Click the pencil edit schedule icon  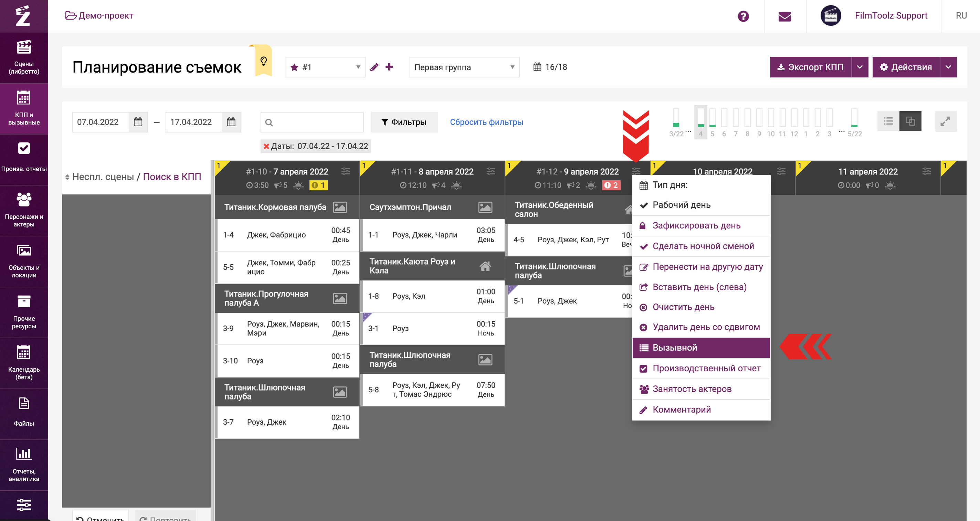(375, 67)
